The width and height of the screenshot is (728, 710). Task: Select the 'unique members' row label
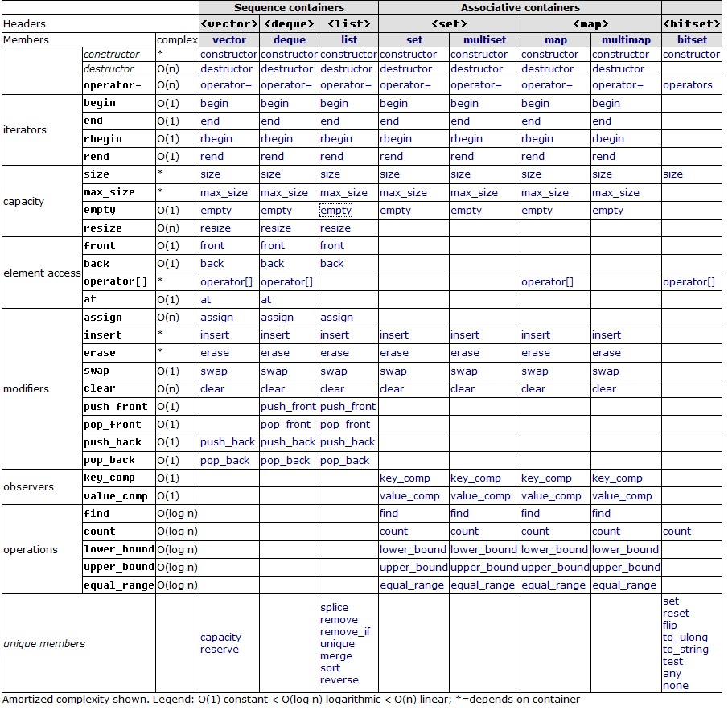pos(44,644)
